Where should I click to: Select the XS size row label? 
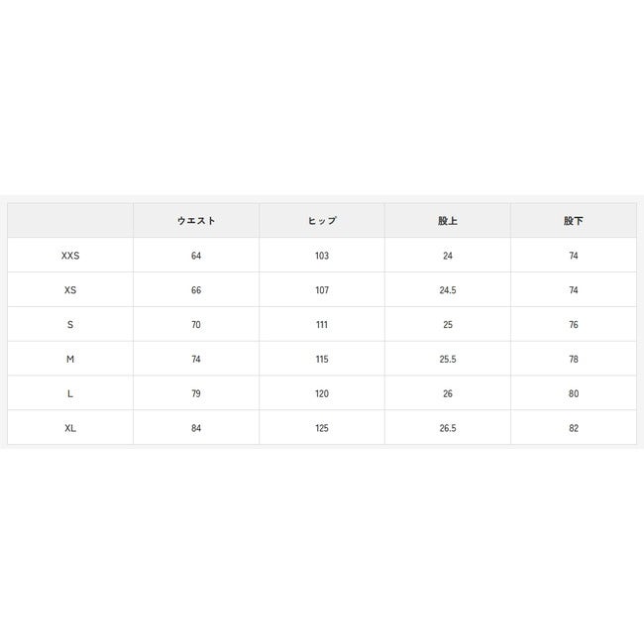[70, 290]
